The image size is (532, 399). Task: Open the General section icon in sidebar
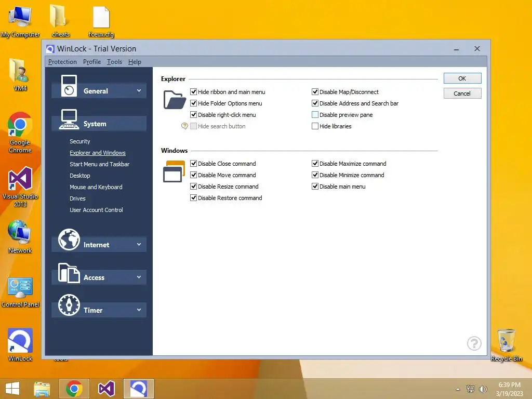click(x=69, y=86)
